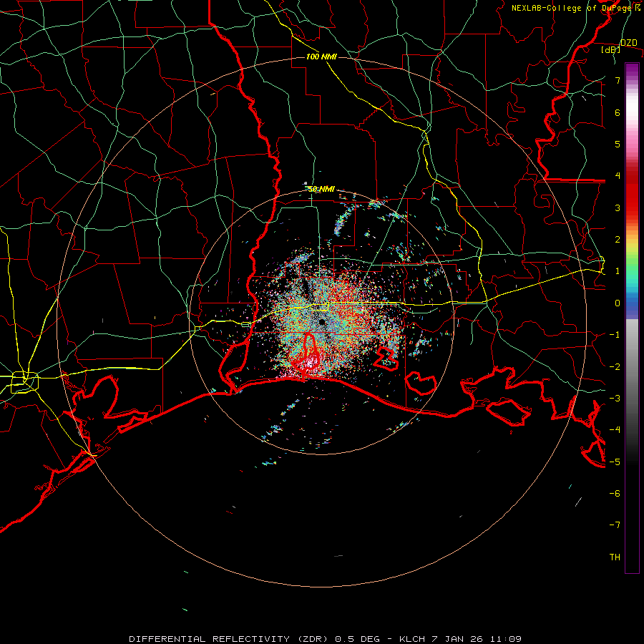Click the [dB] unit label
The image size is (644, 644).
611,50
